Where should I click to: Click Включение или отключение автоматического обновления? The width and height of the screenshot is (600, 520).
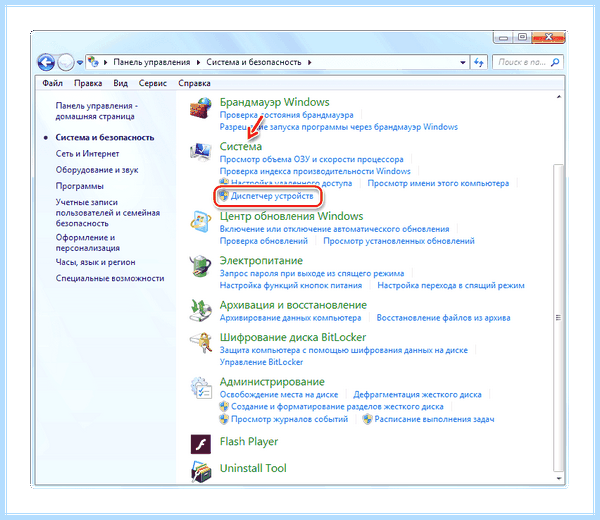(334, 229)
